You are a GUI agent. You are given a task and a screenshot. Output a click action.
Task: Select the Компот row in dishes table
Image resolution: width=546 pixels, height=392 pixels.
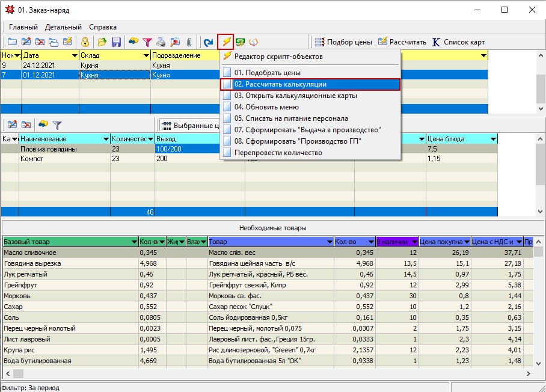click(32, 159)
